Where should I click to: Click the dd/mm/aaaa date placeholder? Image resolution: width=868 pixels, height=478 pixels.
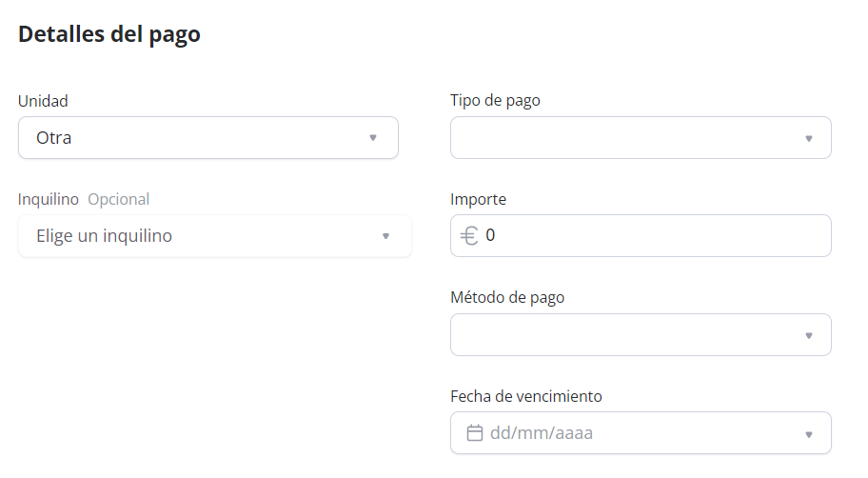542,434
